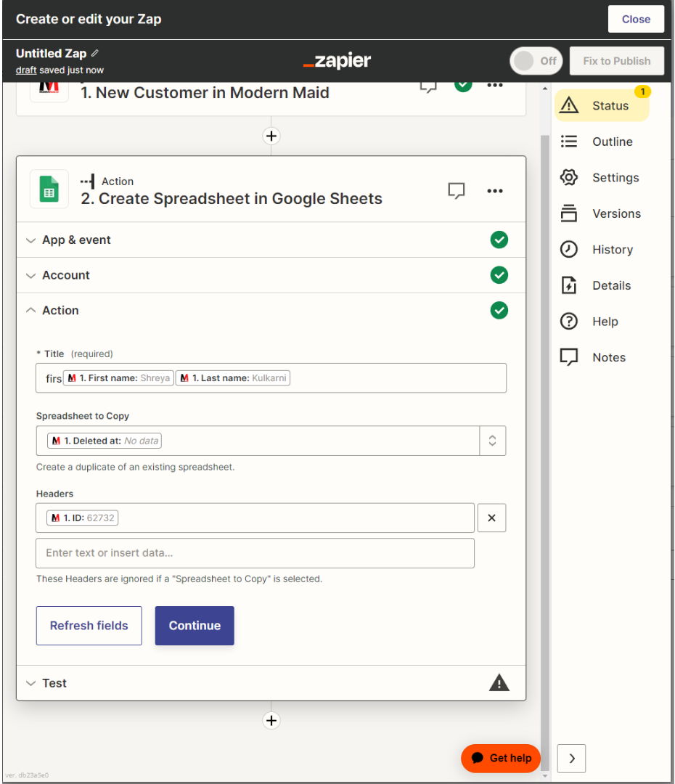This screenshot has width=675, height=784.
Task: Click the Untitled Zap name text
Action: click(x=51, y=53)
